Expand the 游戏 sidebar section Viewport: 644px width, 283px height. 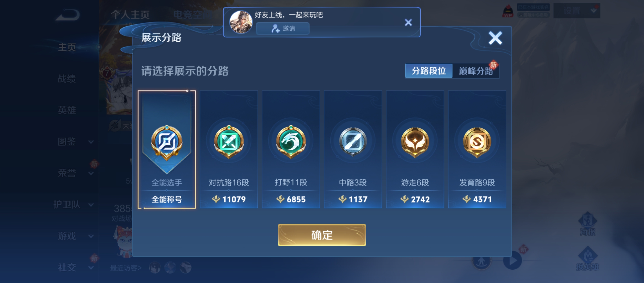click(91, 236)
